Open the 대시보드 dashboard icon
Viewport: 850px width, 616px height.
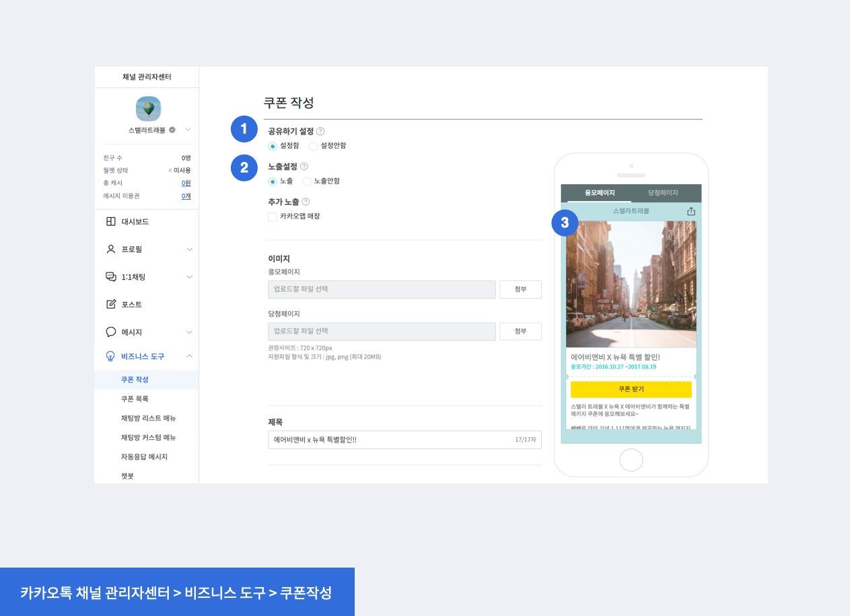pos(111,221)
